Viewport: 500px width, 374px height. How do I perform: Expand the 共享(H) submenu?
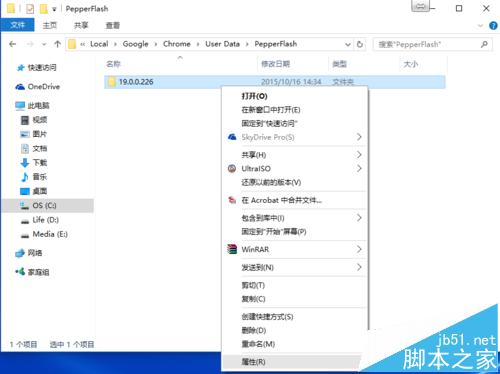click(295, 155)
